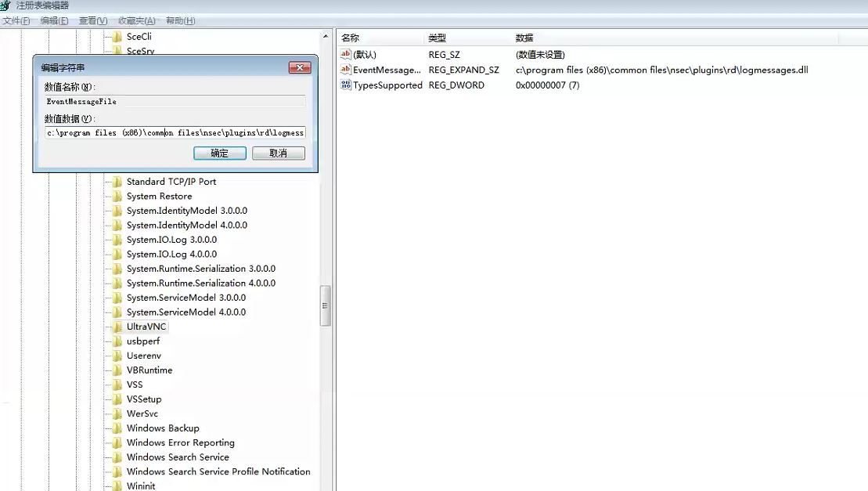Select Windows Search Service Profile Notification key

pyautogui.click(x=218, y=471)
